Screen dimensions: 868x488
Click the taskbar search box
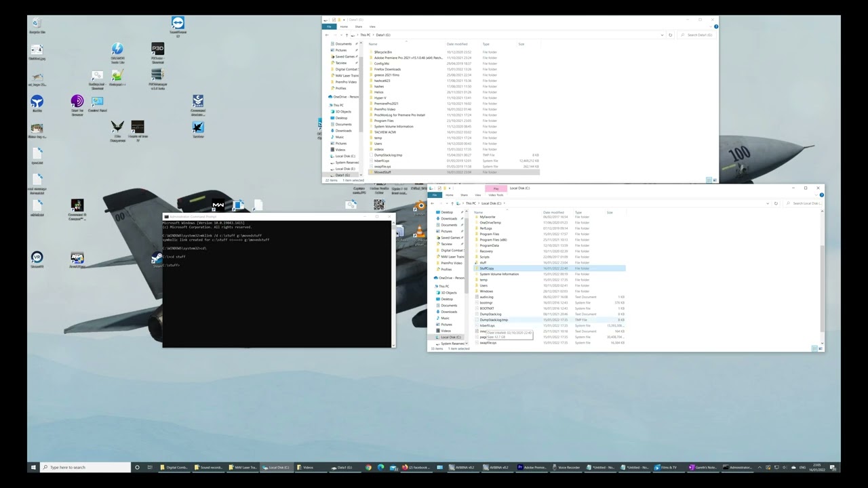[x=86, y=467]
